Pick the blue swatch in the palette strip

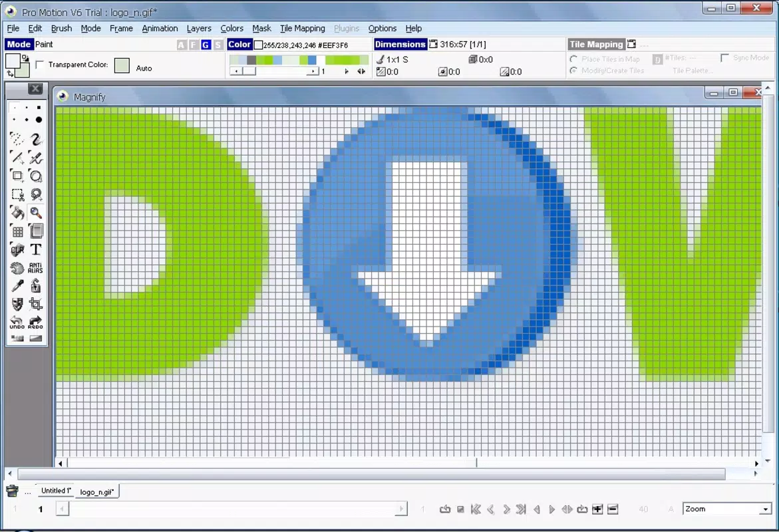pyautogui.click(x=312, y=60)
